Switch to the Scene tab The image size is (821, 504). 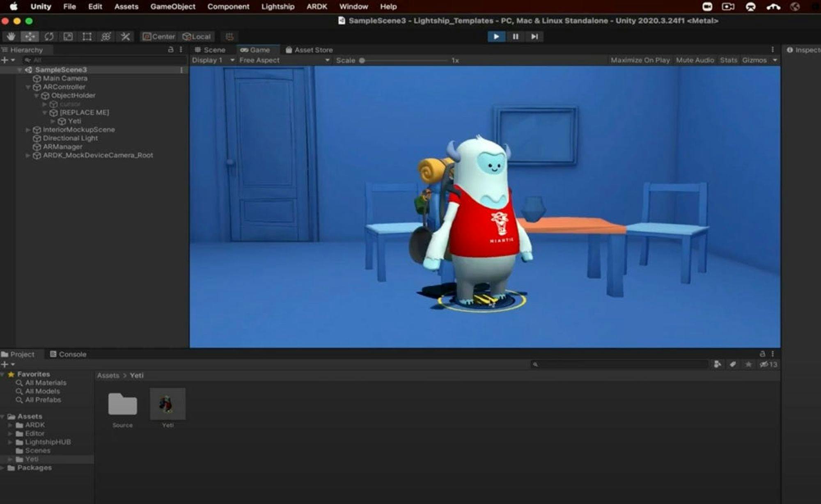(210, 50)
